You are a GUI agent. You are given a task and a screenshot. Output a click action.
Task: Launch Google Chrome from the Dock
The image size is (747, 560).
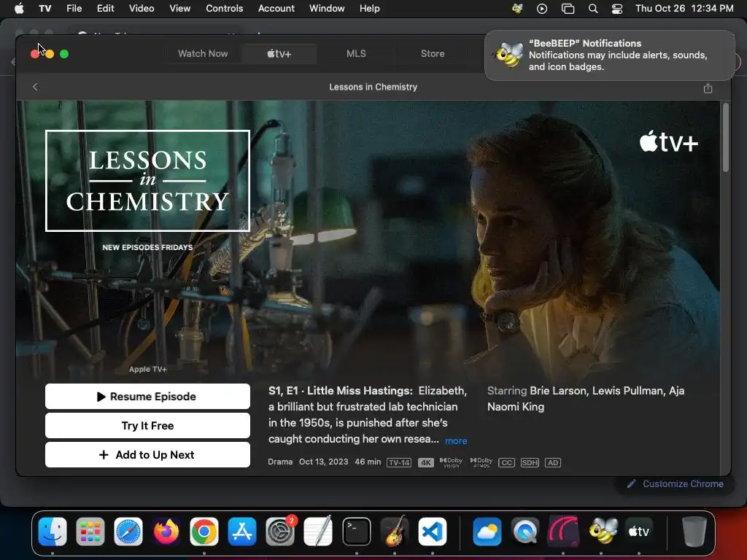coord(204,532)
